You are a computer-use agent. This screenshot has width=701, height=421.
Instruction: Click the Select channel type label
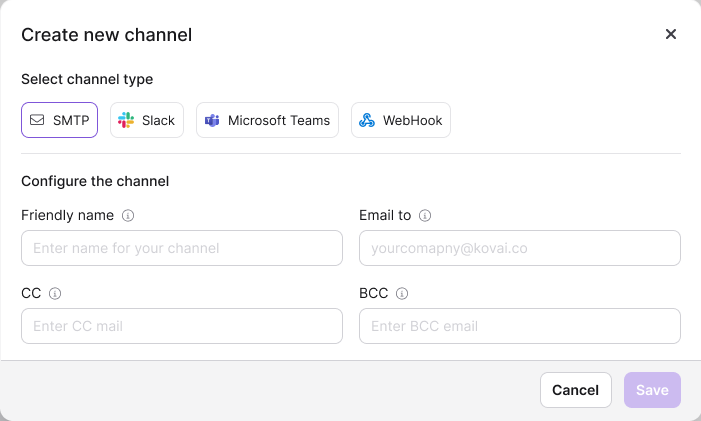[87, 79]
